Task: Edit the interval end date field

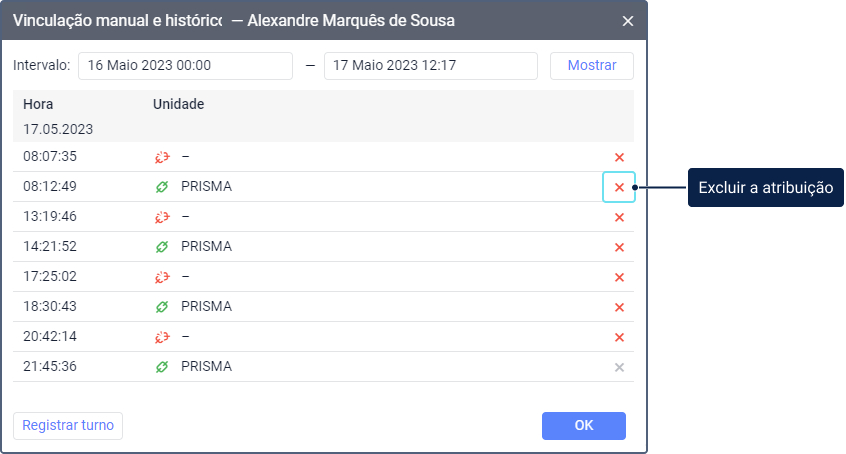Action: pos(430,66)
